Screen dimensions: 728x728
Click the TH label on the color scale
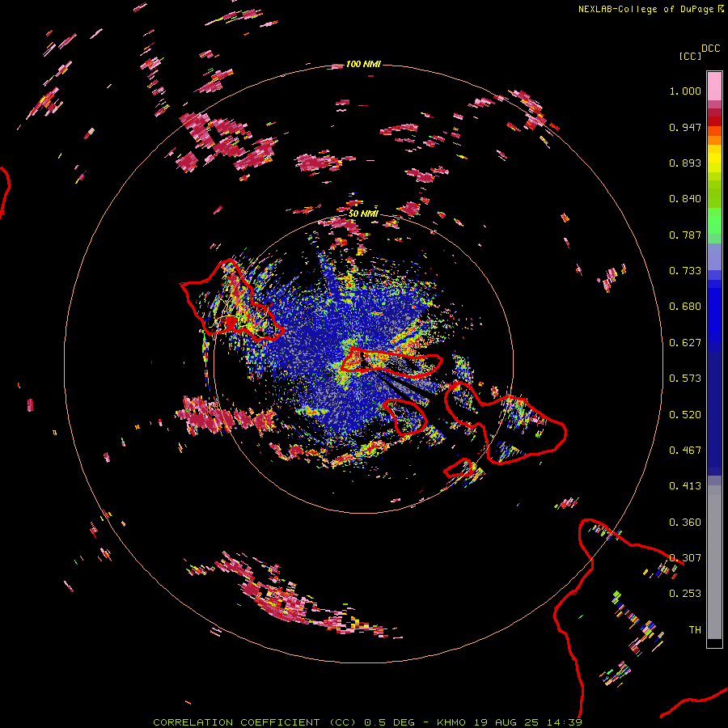[x=695, y=630]
